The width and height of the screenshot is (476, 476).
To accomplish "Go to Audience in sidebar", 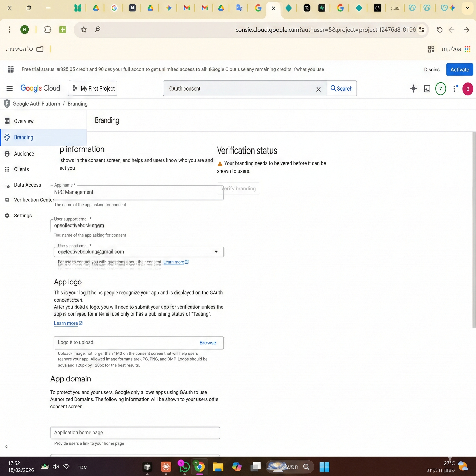I will coord(24,154).
